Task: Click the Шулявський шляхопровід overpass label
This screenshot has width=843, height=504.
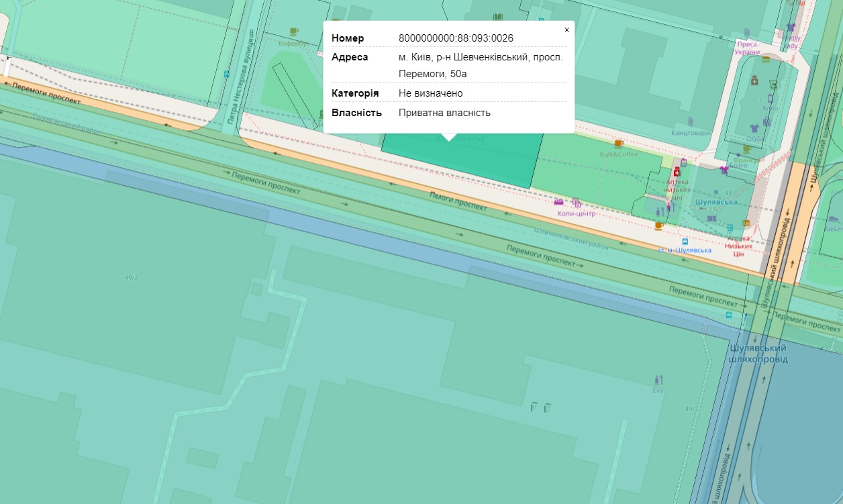Action: (758, 353)
